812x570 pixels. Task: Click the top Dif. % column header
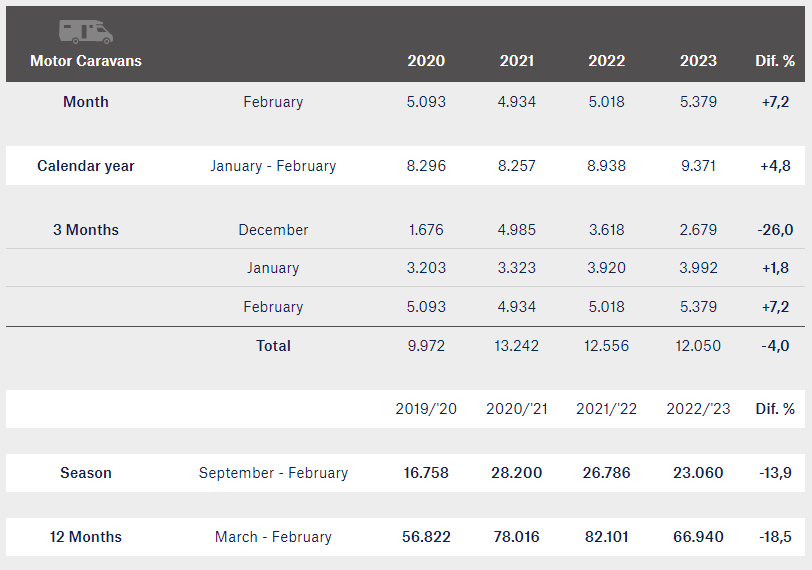[775, 61]
